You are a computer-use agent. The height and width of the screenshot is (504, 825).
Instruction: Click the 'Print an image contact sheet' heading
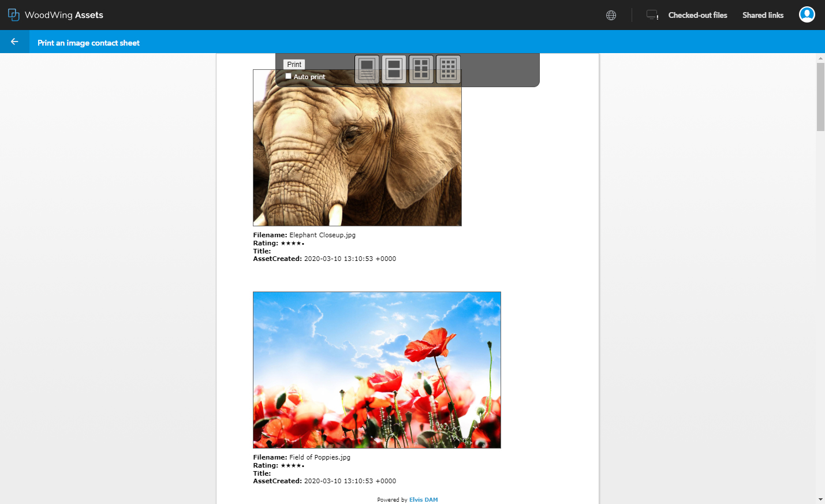coord(88,43)
